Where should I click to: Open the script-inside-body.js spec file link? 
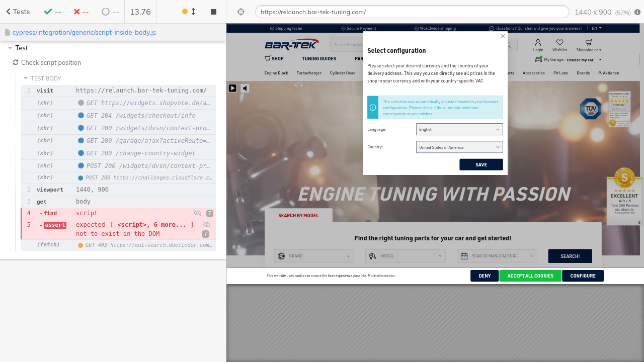point(84,32)
